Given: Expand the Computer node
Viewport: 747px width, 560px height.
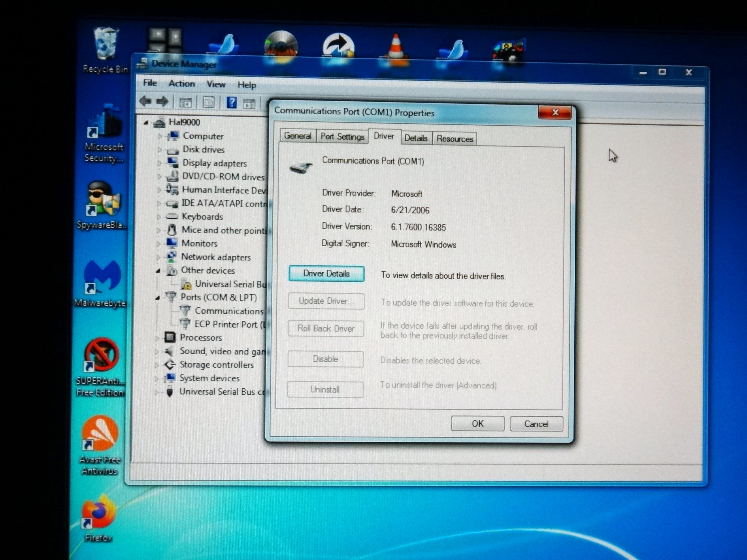Looking at the screenshot, I should coord(160,136).
